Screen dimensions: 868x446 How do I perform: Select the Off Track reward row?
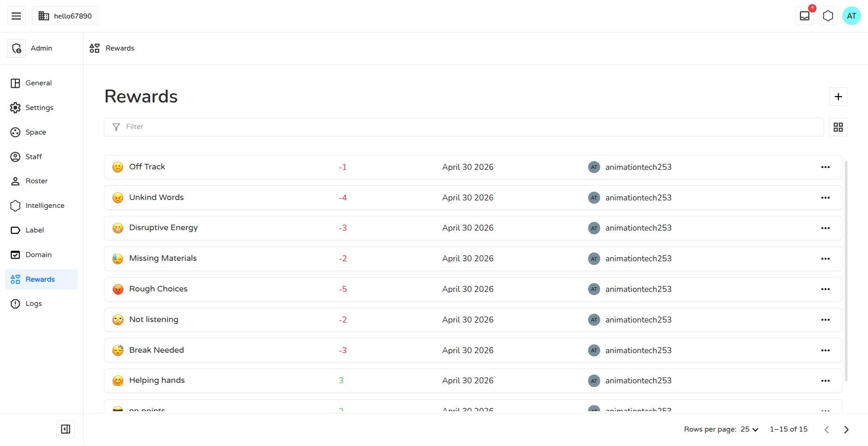coord(473,167)
